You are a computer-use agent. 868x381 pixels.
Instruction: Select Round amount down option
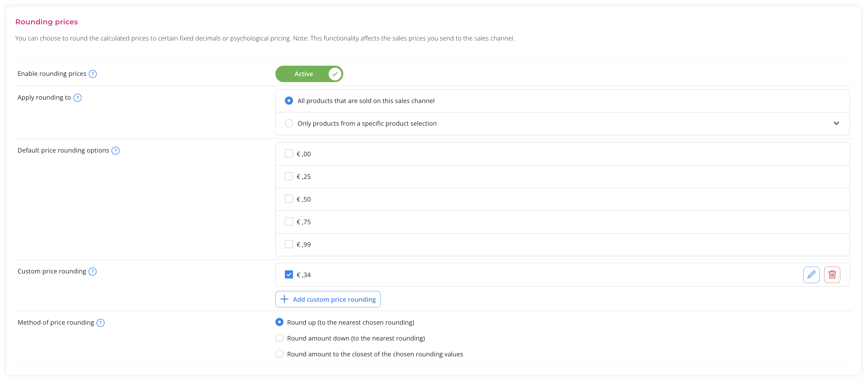(x=279, y=338)
